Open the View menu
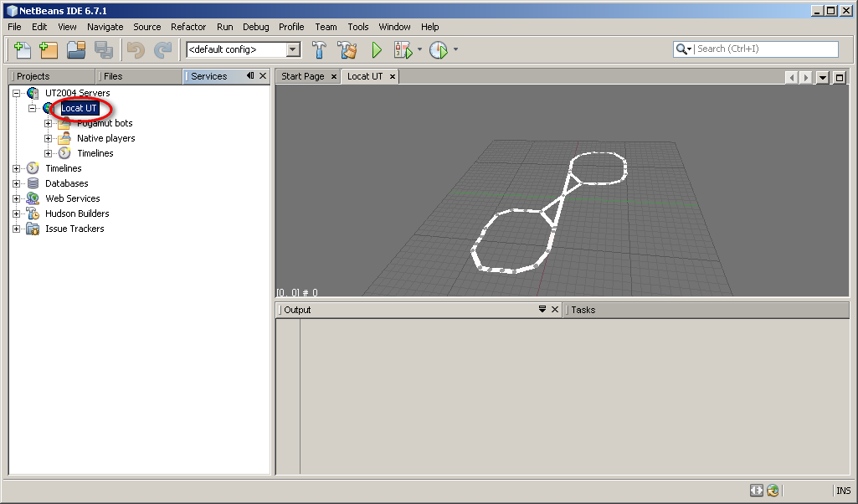858x504 pixels. [67, 27]
